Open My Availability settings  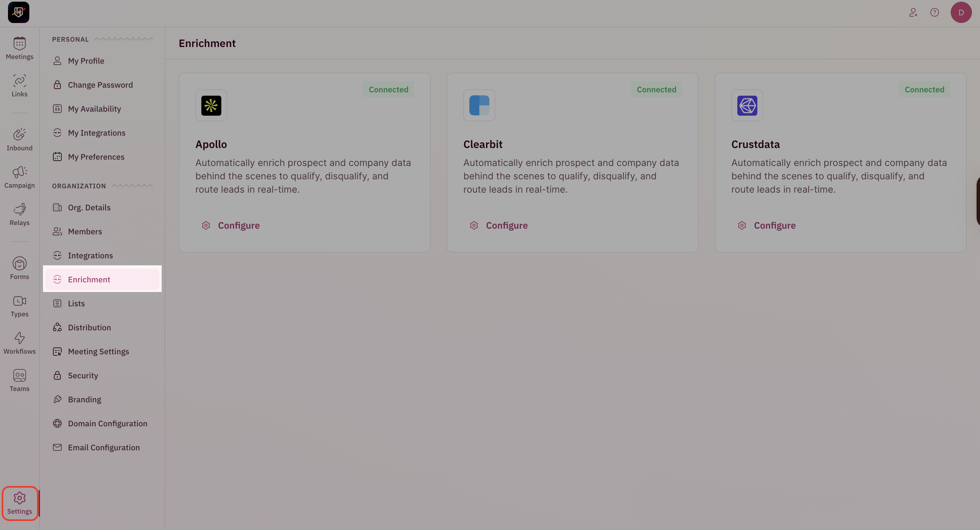click(102, 109)
